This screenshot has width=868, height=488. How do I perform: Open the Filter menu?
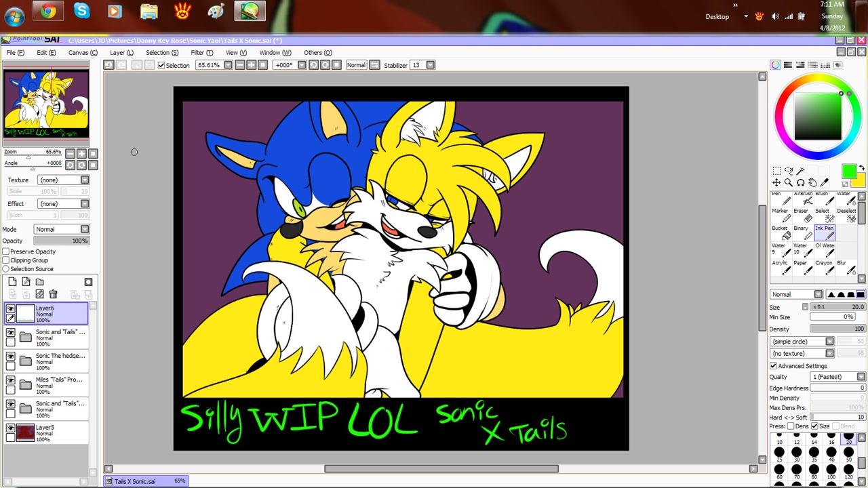[201, 52]
